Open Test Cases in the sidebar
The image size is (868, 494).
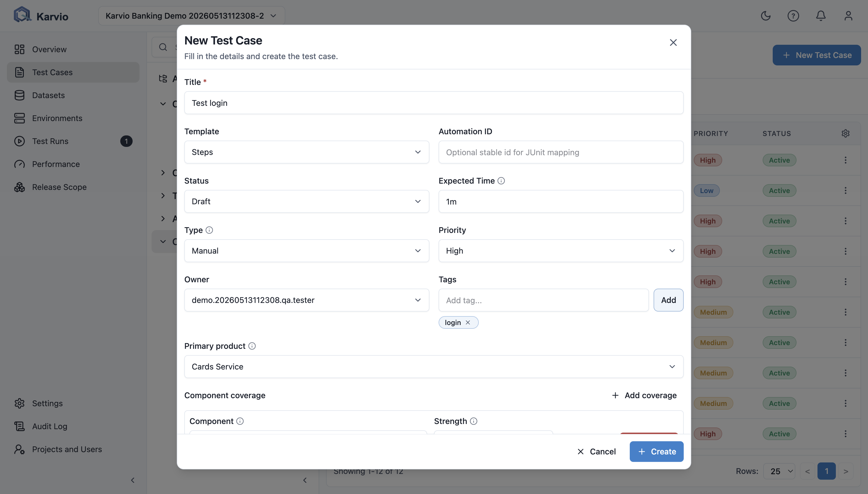pyautogui.click(x=73, y=72)
